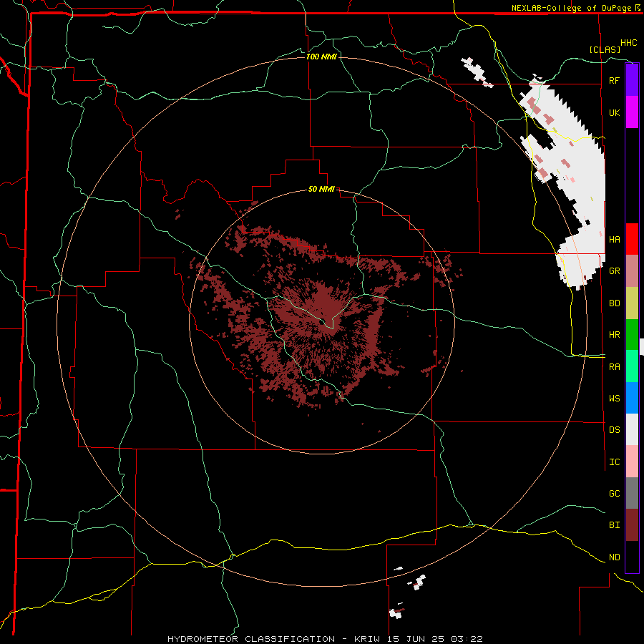
Task: Click the GC legend label
Action: pos(614,494)
